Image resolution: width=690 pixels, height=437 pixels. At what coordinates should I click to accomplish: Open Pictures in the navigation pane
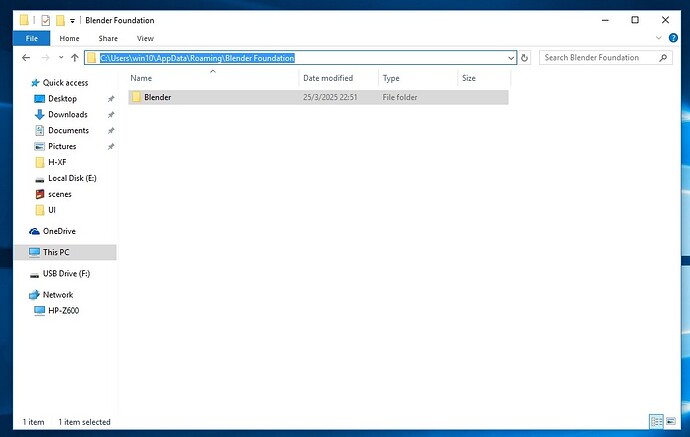[62, 146]
